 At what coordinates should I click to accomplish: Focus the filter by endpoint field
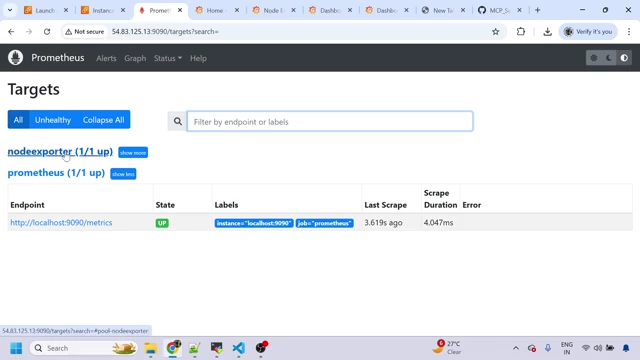pos(330,121)
